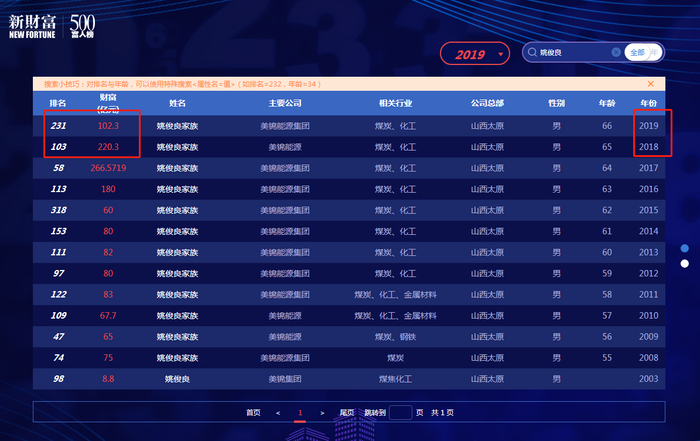The width and height of the screenshot is (700, 441).
Task: Click wealth value 220.3
Action: [x=108, y=147]
